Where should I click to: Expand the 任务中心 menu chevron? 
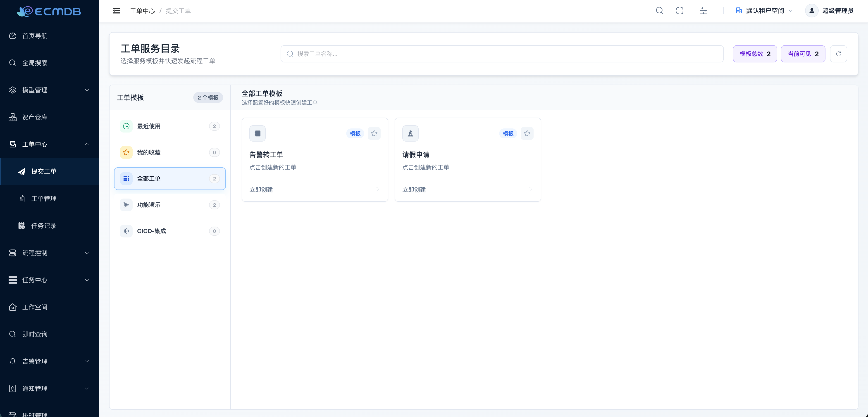87,280
